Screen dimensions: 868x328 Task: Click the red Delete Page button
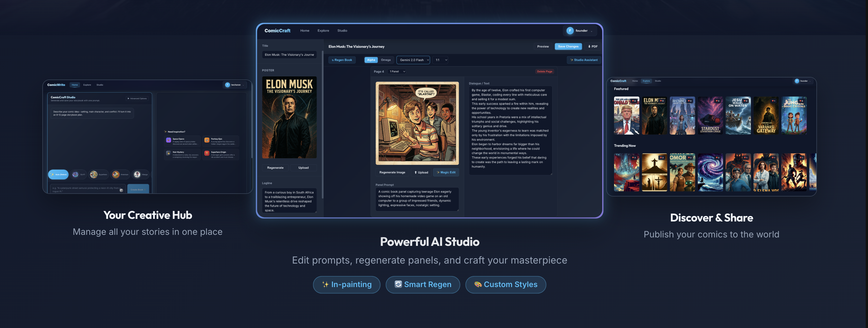[544, 71]
